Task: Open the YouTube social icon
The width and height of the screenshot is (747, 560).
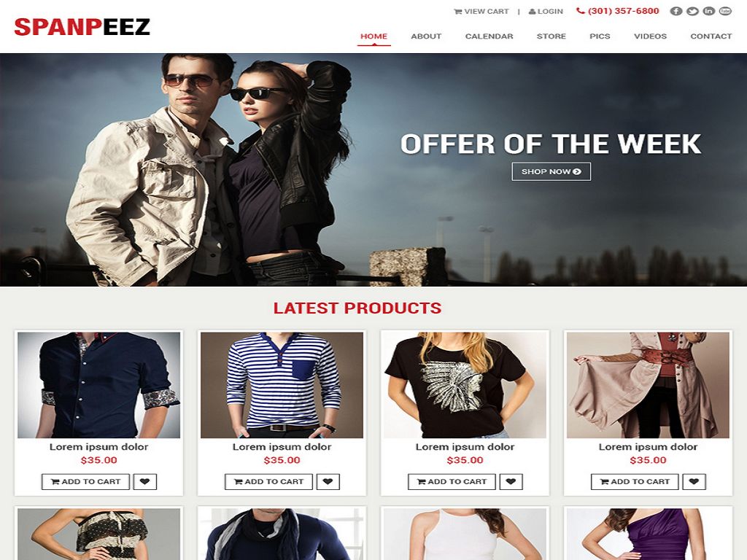Action: point(725,11)
